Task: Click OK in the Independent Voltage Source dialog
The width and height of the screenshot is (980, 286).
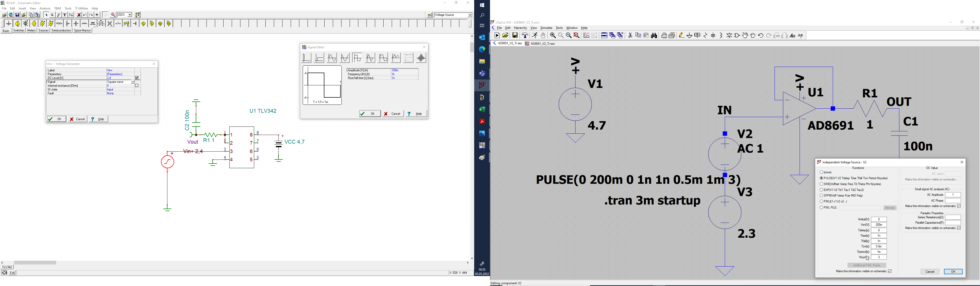Action: click(x=953, y=271)
